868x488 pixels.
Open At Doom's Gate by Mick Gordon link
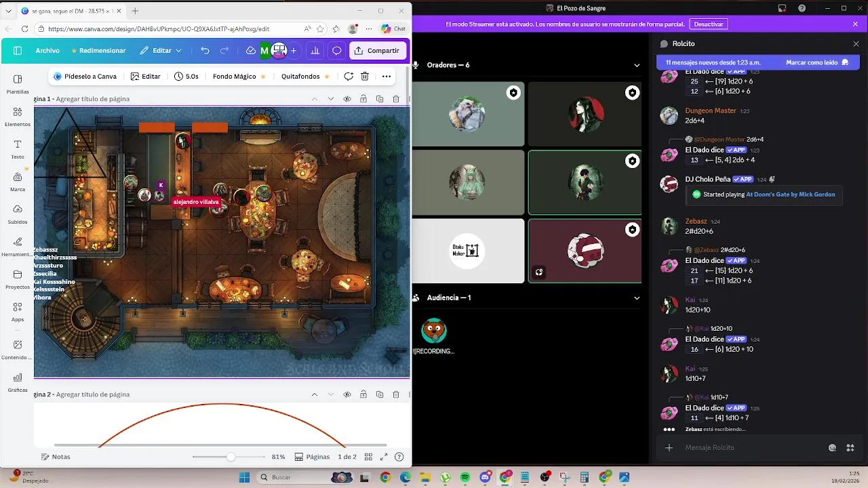[791, 194]
